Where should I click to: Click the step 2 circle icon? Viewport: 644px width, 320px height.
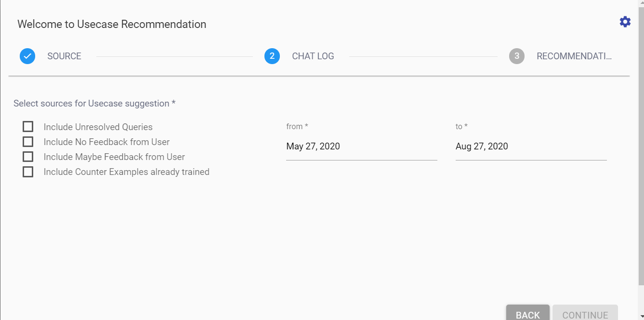point(272,56)
